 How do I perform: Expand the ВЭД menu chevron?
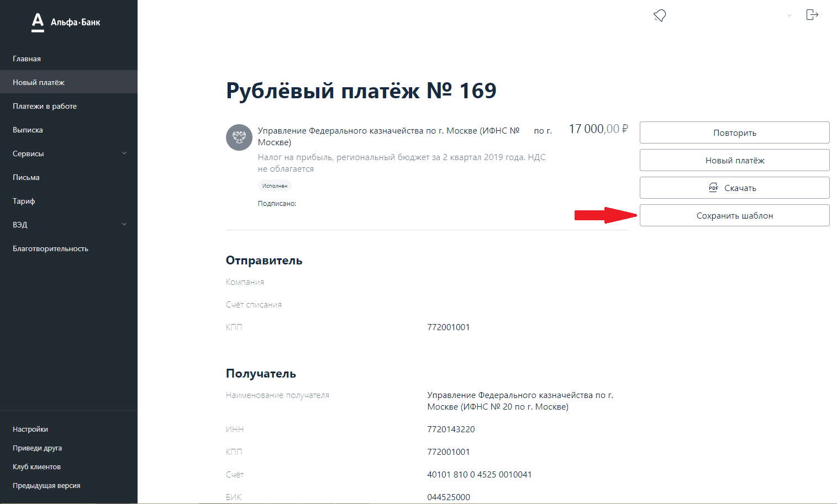click(x=124, y=225)
